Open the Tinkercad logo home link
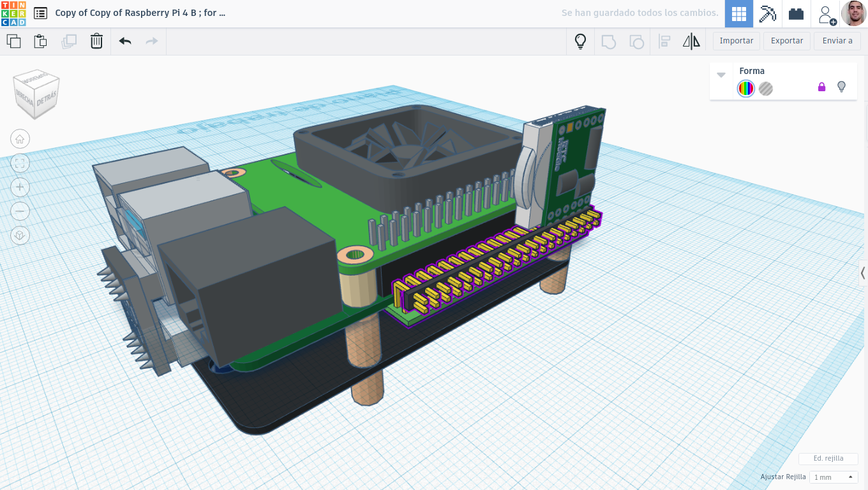The height and width of the screenshot is (490, 868). pos(13,13)
